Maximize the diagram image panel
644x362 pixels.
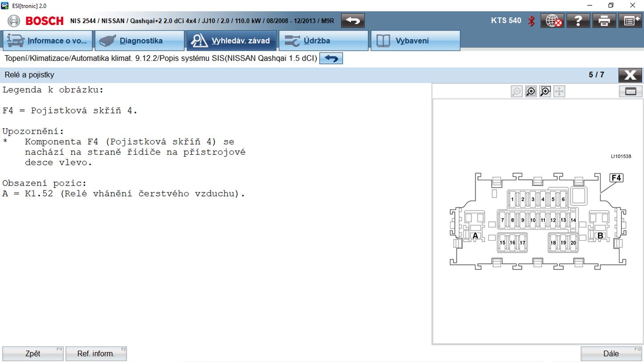coord(631,91)
